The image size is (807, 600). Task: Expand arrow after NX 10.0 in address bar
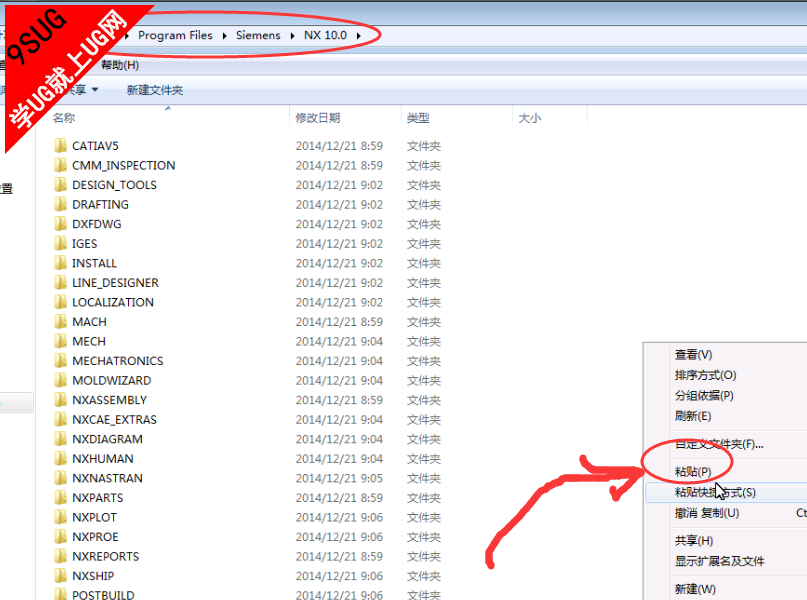click(358, 36)
